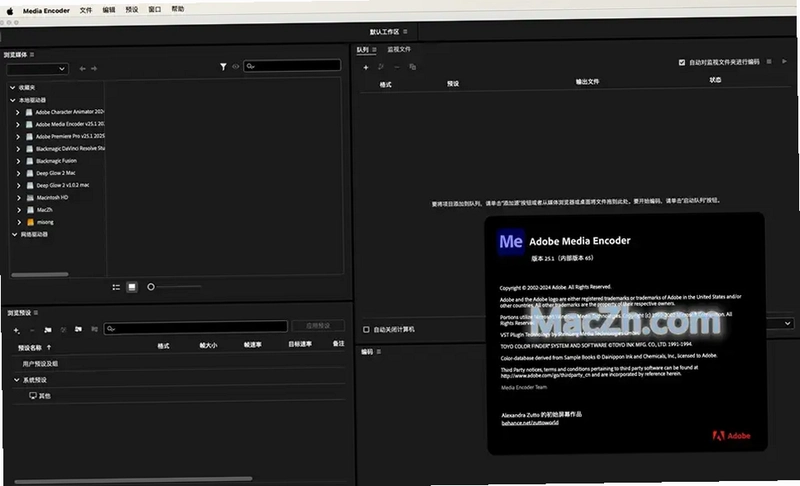Sort by 预设名称 column header
Viewport: 800px width, 486px height.
pyautogui.click(x=30, y=348)
